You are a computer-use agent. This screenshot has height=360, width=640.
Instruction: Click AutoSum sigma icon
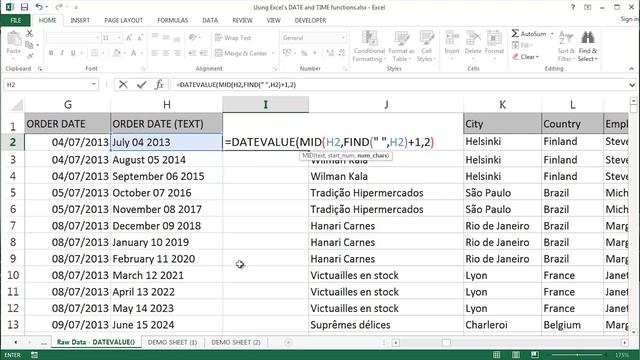tap(516, 33)
